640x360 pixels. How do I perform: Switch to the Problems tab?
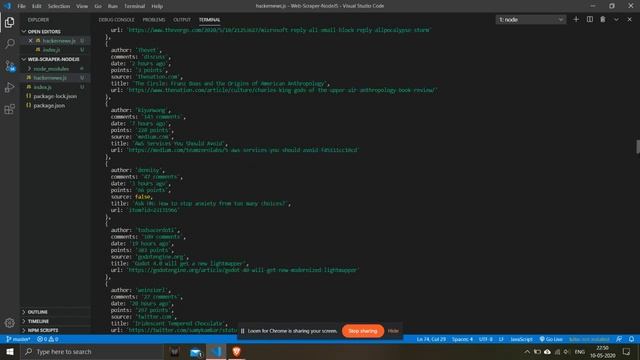pyautogui.click(x=154, y=20)
